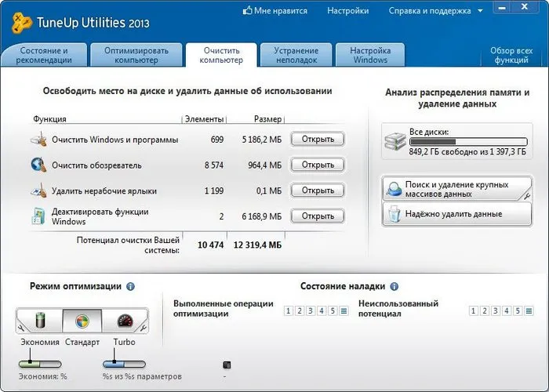Click the Мне нравится link
The height and width of the screenshot is (392, 549).
(281, 11)
